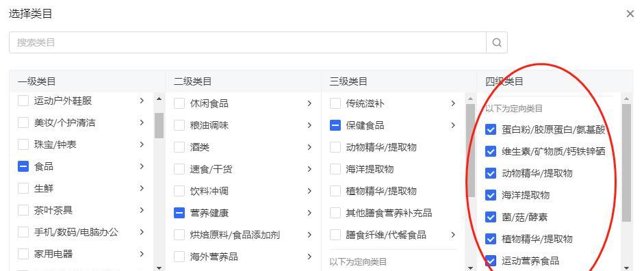
Task: Click 四级类目 scrollbar down arrow
Action: [626, 268]
